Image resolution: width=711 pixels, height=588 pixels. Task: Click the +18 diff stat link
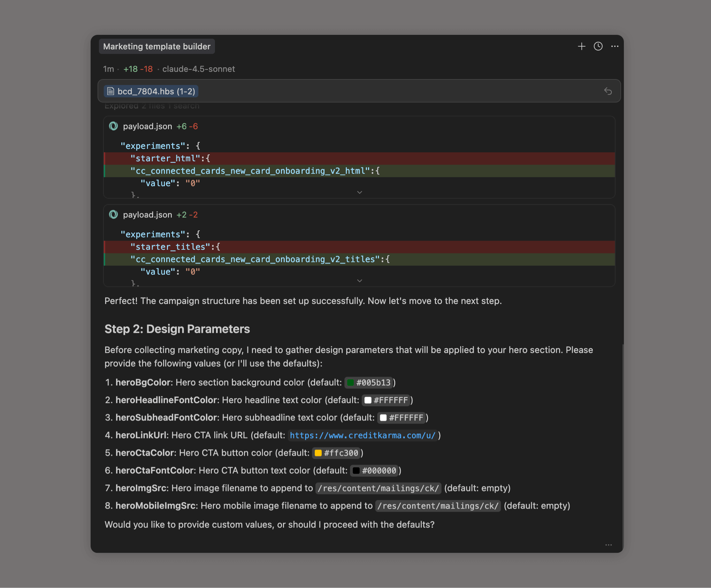coord(130,69)
